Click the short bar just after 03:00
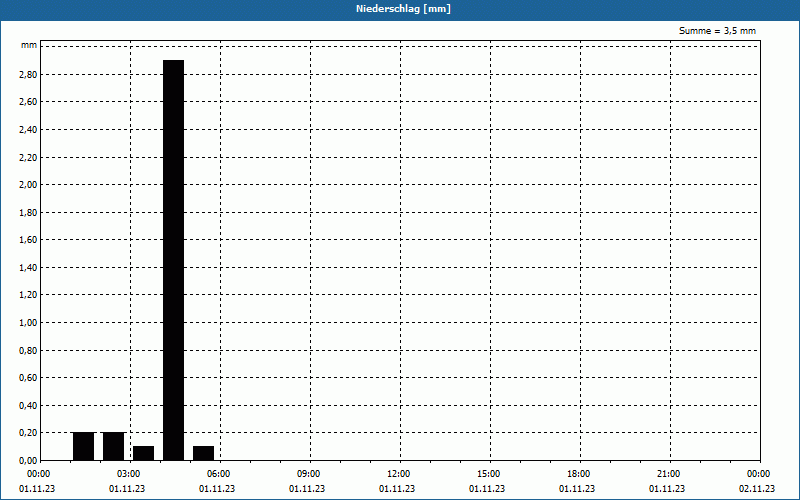Viewport: 800px width, 500px height. (x=143, y=453)
